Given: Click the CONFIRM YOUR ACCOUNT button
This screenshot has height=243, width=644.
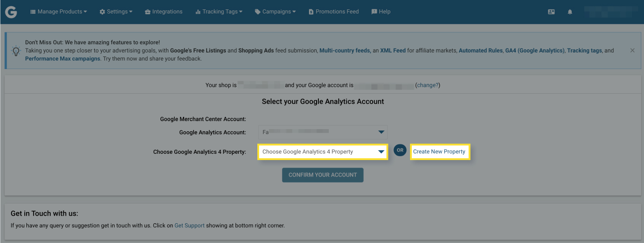Looking at the screenshot, I should click(322, 175).
